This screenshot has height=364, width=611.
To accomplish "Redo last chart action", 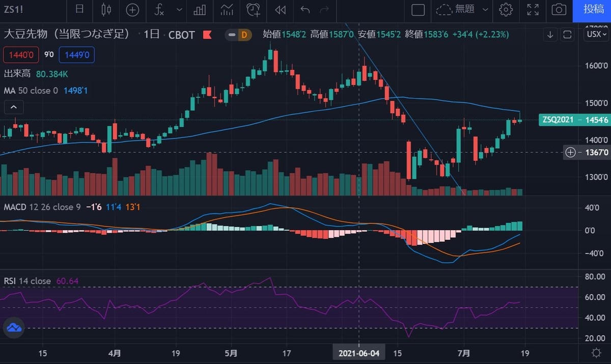I will point(324,9).
